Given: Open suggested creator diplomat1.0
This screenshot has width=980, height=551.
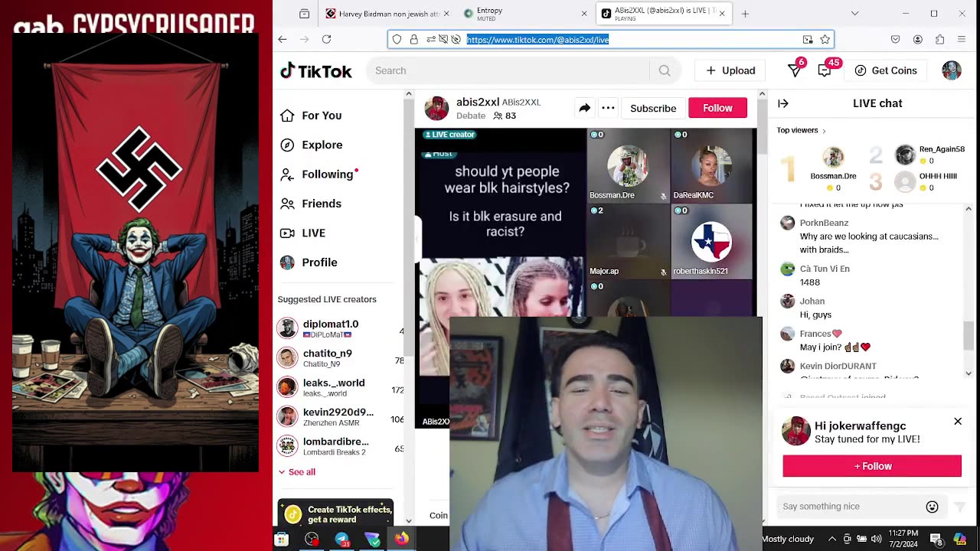Looking at the screenshot, I should [340, 328].
